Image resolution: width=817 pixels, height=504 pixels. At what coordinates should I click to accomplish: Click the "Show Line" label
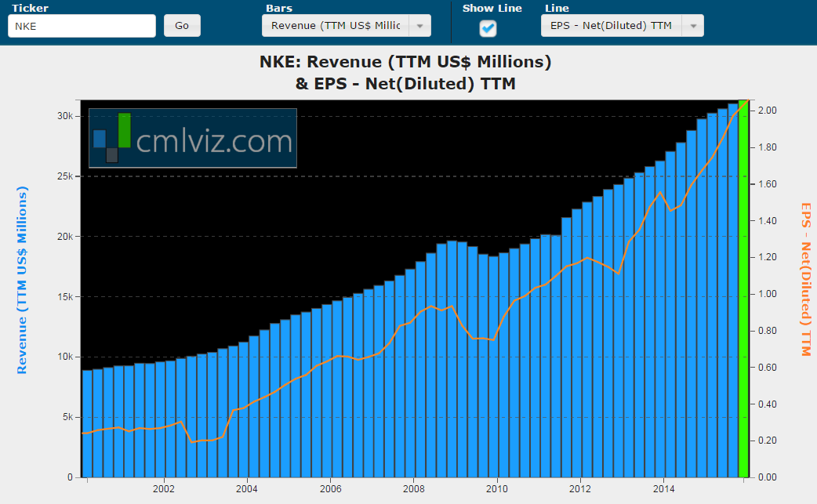[492, 8]
